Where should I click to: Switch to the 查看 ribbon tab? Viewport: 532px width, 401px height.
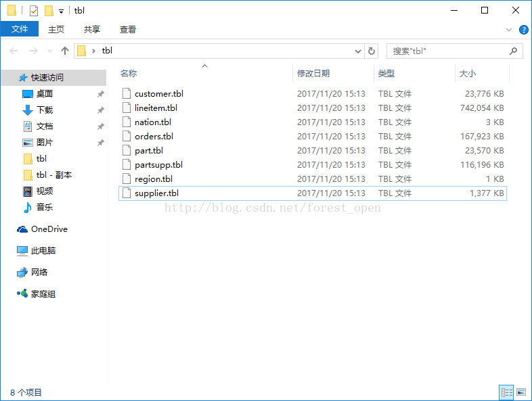pos(128,30)
